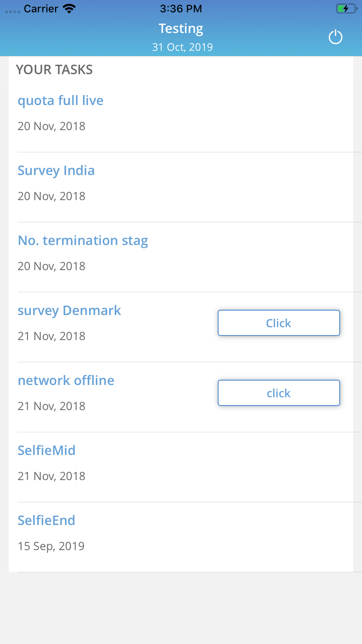
Task: Tap the 'Testing' header title
Action: (x=181, y=29)
